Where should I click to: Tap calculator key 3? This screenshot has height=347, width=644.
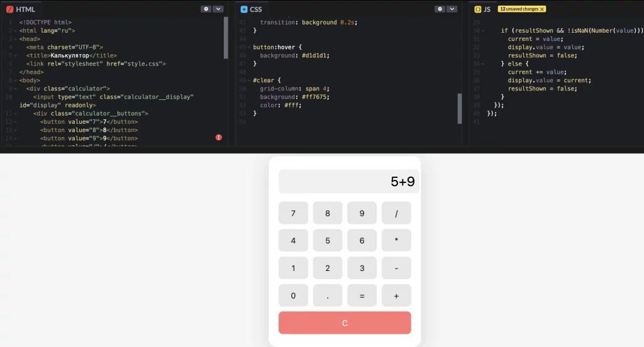(x=362, y=268)
